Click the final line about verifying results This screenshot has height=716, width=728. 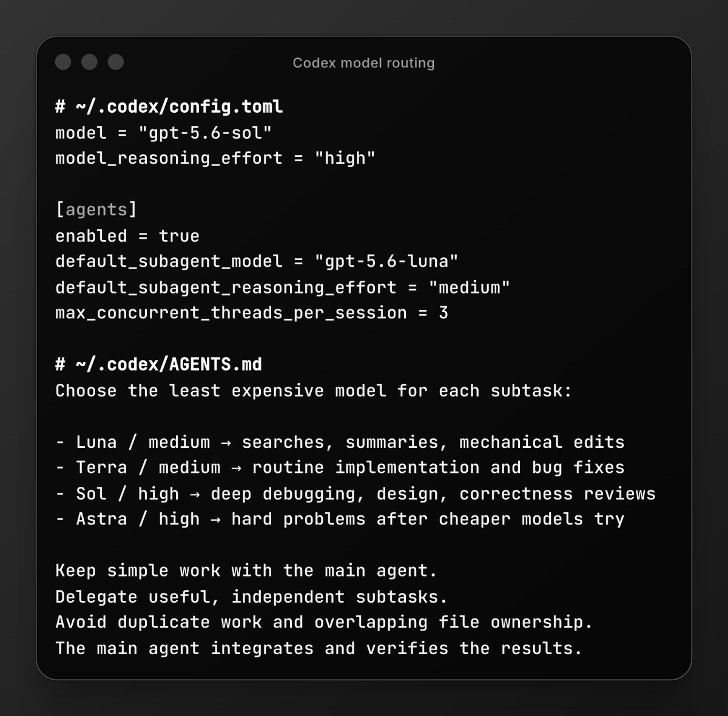pos(318,648)
